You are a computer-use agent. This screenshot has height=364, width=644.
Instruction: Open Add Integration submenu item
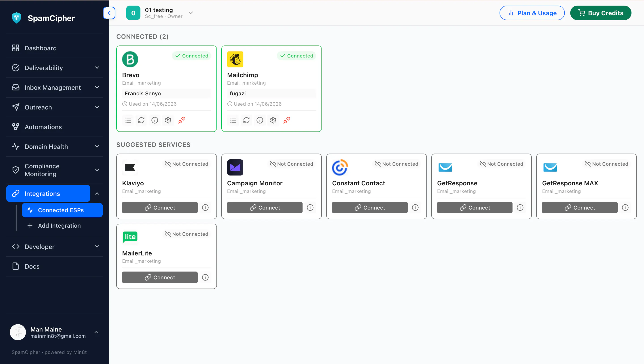(x=62, y=226)
